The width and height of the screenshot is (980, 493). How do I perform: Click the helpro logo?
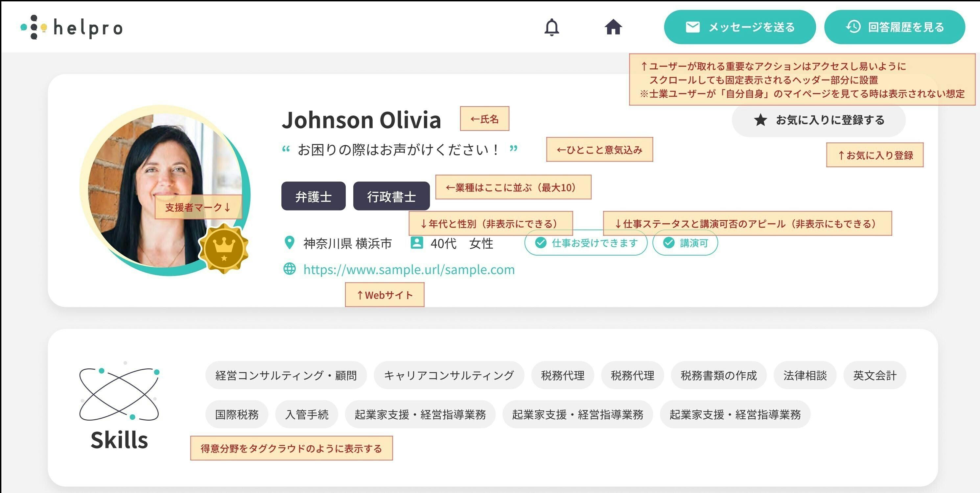pyautogui.click(x=72, y=27)
